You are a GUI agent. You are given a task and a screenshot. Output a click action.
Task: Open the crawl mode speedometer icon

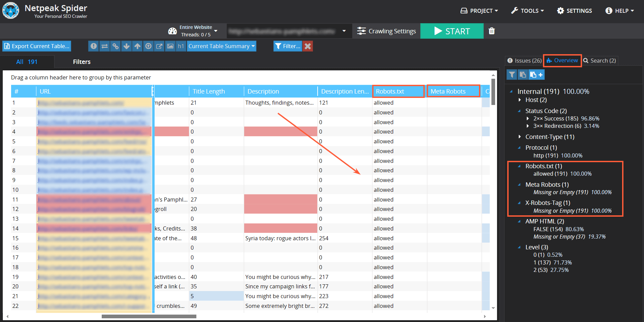[172, 31]
